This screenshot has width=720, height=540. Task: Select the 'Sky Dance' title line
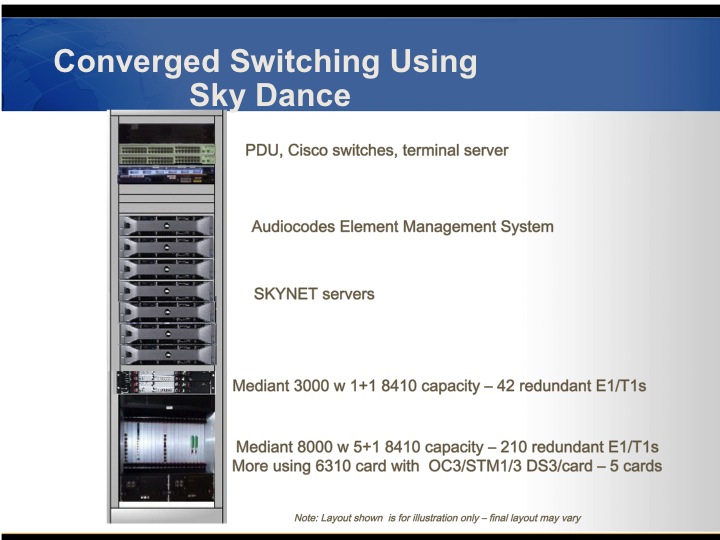click(x=270, y=95)
